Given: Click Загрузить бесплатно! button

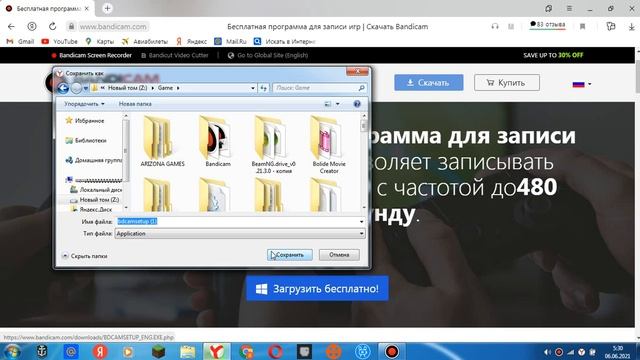Looking at the screenshot, I should [317, 289].
